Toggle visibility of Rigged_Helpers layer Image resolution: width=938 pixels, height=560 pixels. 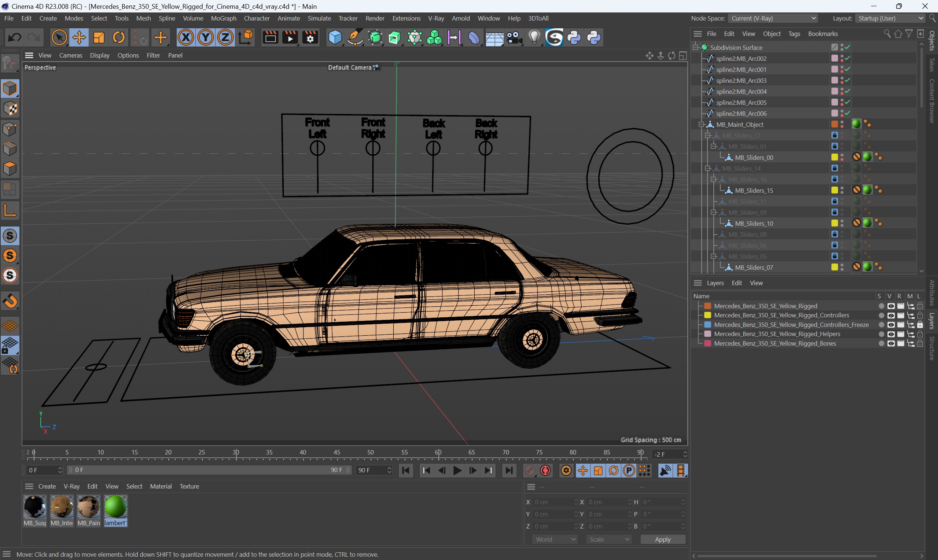coord(891,334)
